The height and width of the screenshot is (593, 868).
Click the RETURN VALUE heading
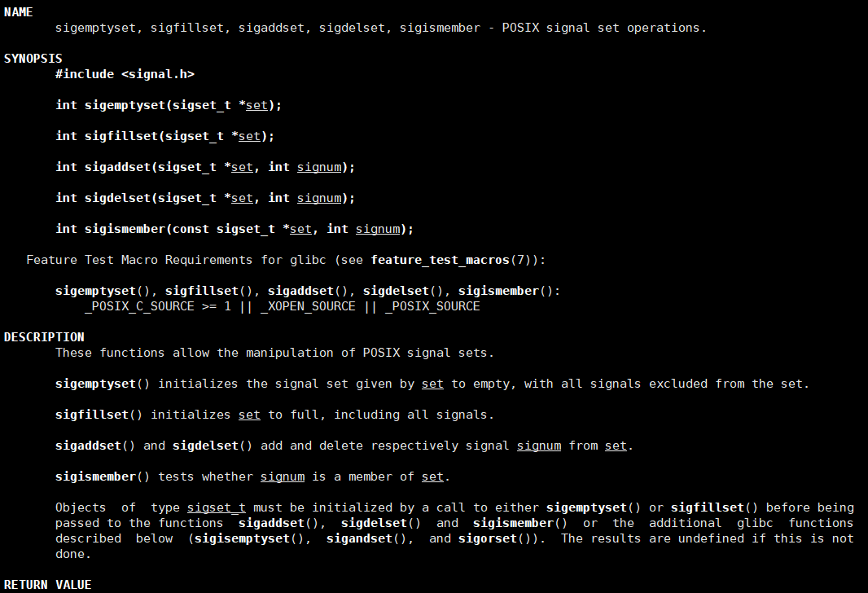pyautogui.click(x=47, y=585)
